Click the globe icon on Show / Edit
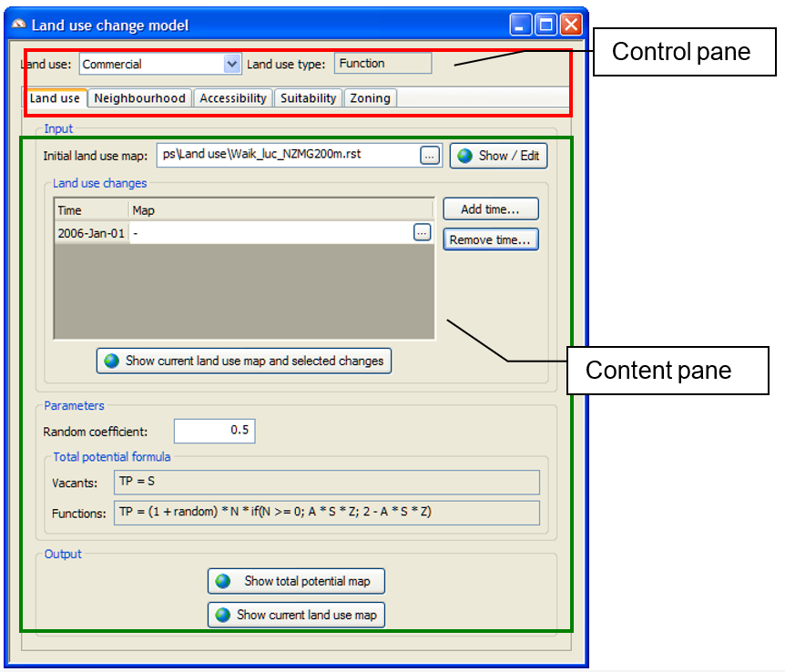The height and width of the screenshot is (672, 785). click(465, 156)
